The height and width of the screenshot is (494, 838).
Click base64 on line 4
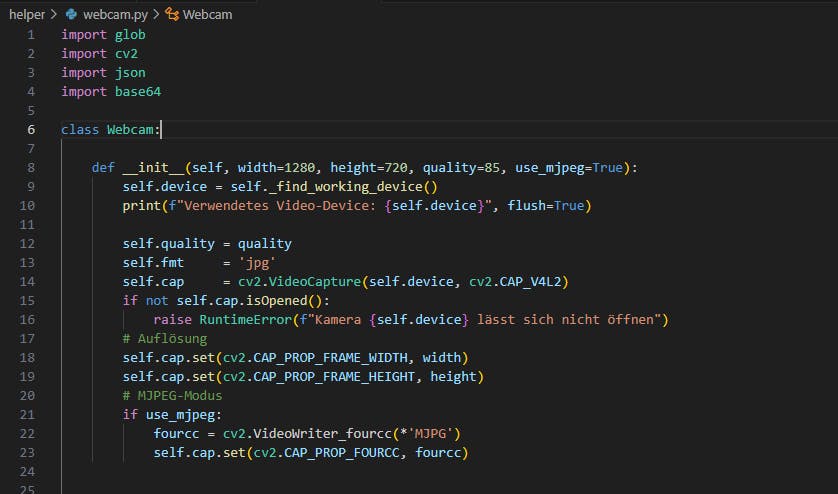(x=138, y=92)
